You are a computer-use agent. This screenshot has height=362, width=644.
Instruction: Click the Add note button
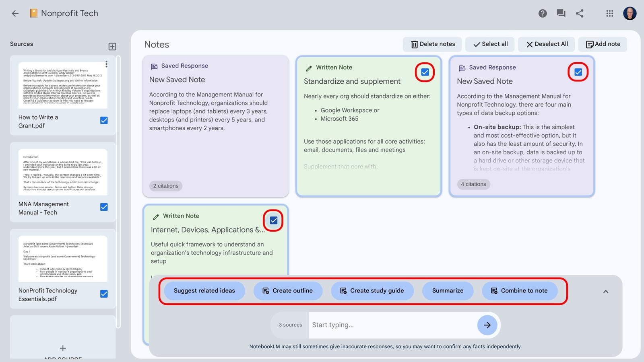(x=603, y=44)
